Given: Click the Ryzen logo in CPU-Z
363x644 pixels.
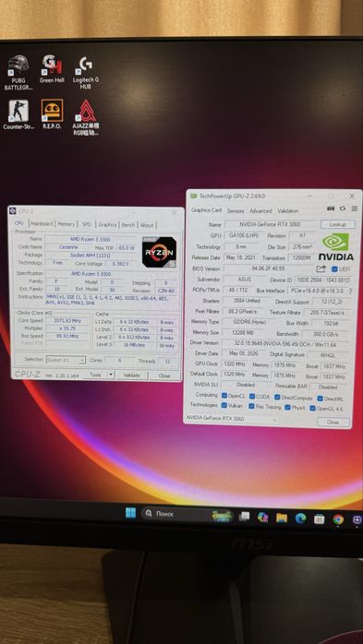Looking at the screenshot, I should click(x=160, y=252).
